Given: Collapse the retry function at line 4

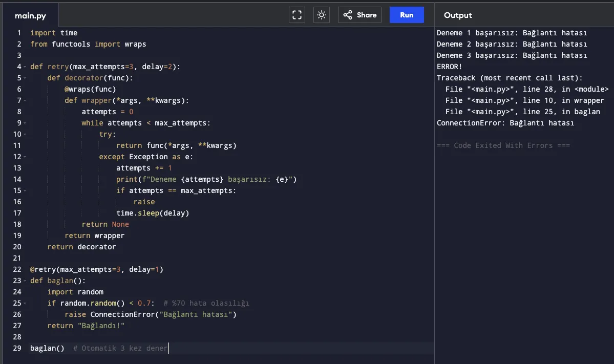Looking at the screenshot, I should [25, 67].
